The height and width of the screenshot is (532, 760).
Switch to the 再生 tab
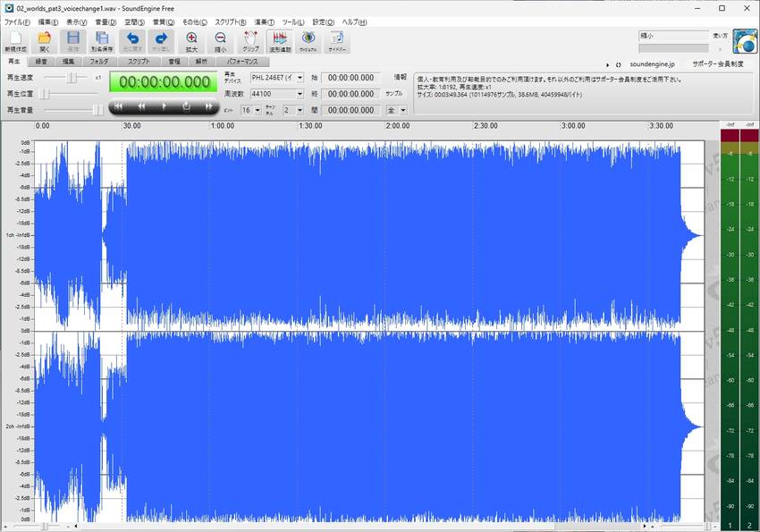14,62
